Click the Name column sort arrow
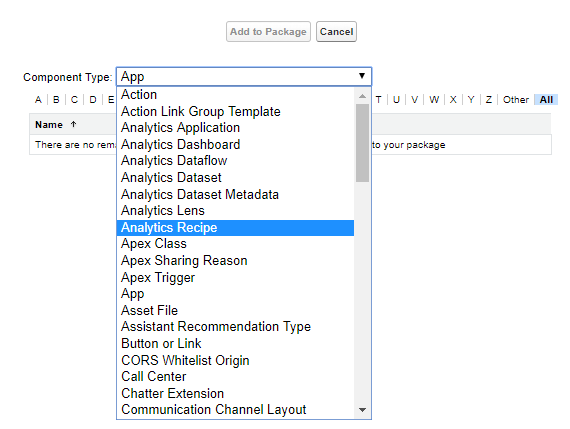This screenshot has height=429, width=570. [x=73, y=124]
